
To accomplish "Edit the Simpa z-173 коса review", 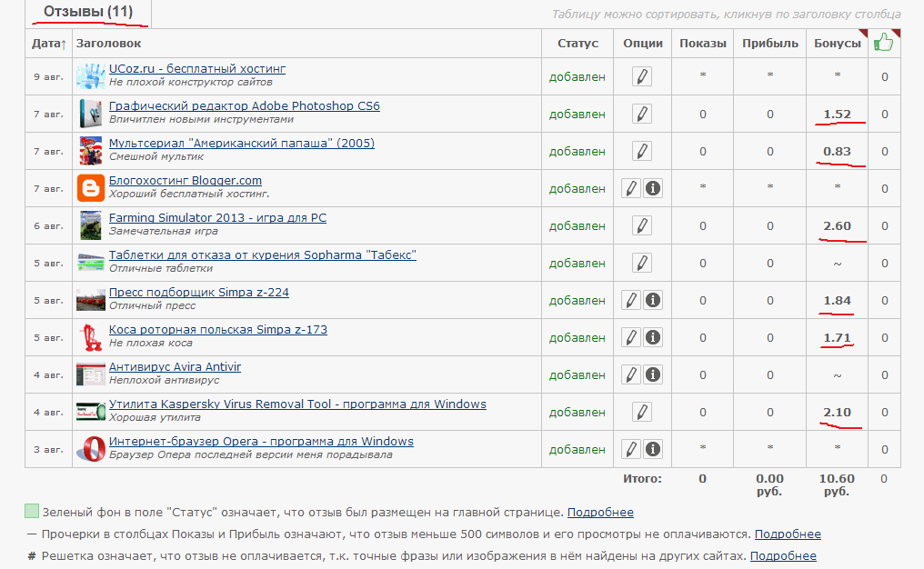I will (631, 337).
